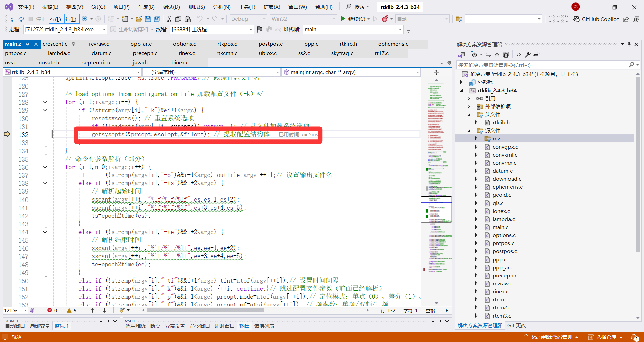Click the GitHub Copilot icon
The image size is (644, 342).
click(577, 19)
